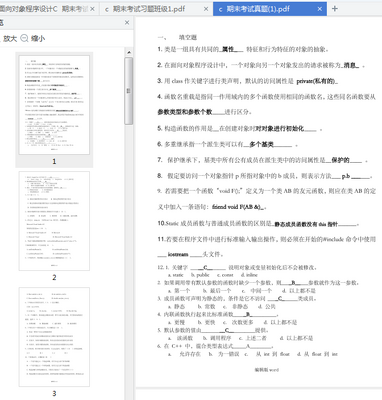Click the 缩小 label to shrink thumbnails
382x400 pixels.
pos(38,39)
